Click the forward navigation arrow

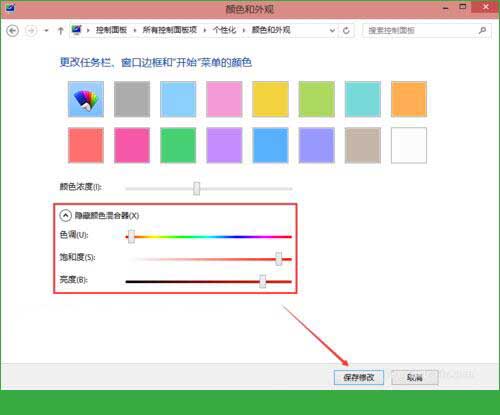click(31, 31)
